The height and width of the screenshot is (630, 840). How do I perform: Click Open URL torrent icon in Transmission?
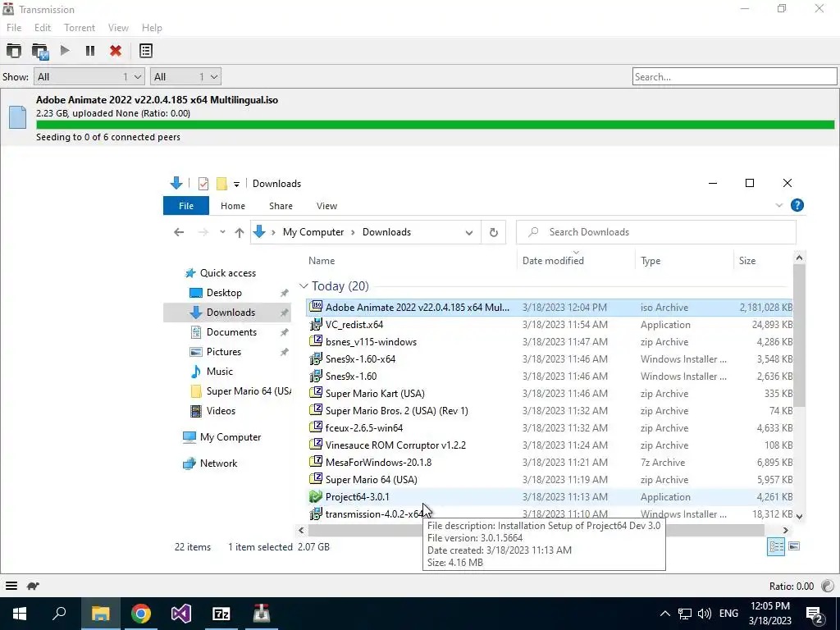click(x=40, y=51)
